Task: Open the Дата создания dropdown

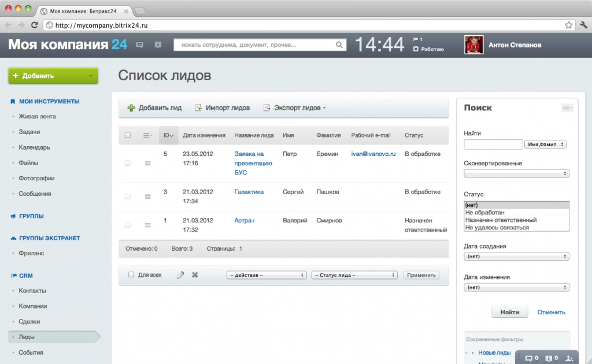Action: coord(516,257)
